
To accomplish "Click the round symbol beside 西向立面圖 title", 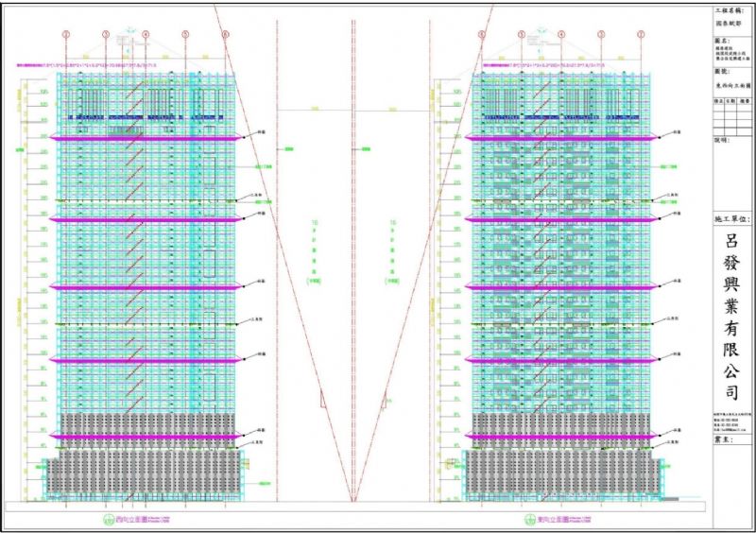I will [107, 520].
